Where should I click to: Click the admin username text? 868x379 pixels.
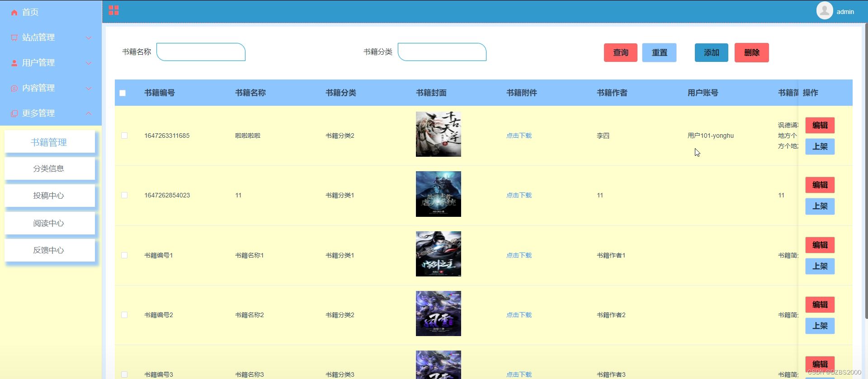click(x=845, y=12)
